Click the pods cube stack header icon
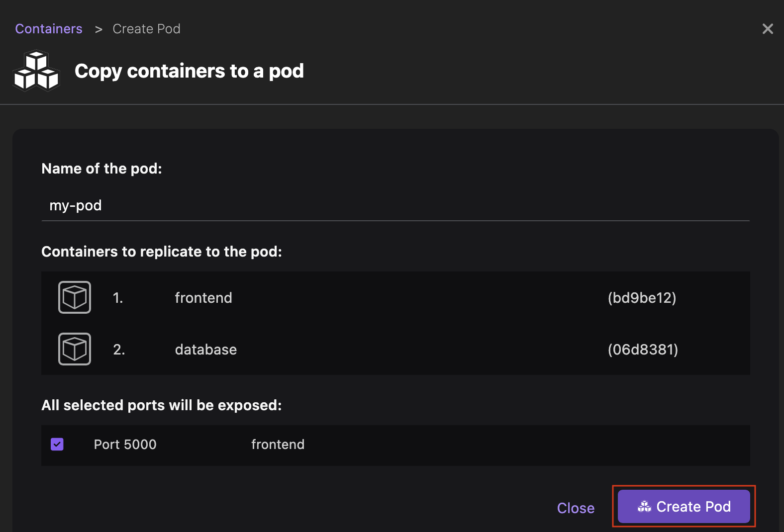784x532 pixels. pos(36,71)
